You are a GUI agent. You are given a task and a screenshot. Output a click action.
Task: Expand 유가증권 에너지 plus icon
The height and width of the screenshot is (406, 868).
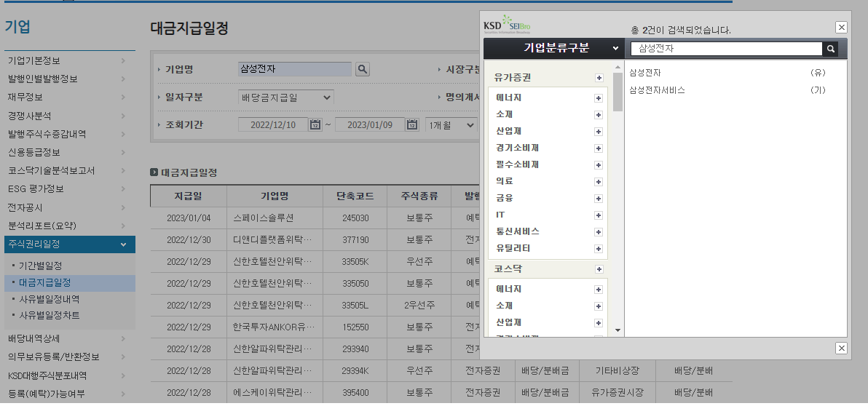tap(599, 98)
